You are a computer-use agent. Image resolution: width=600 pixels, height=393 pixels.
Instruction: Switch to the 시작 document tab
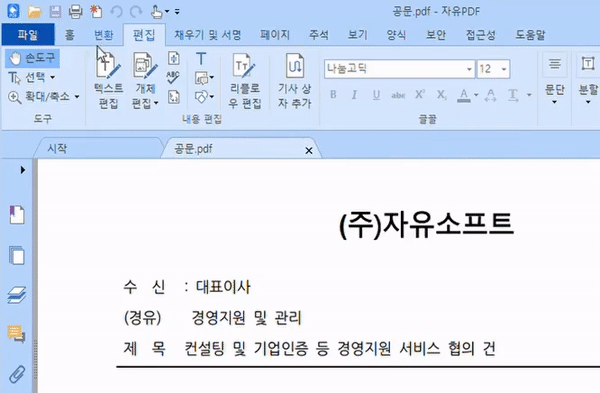[57, 148]
